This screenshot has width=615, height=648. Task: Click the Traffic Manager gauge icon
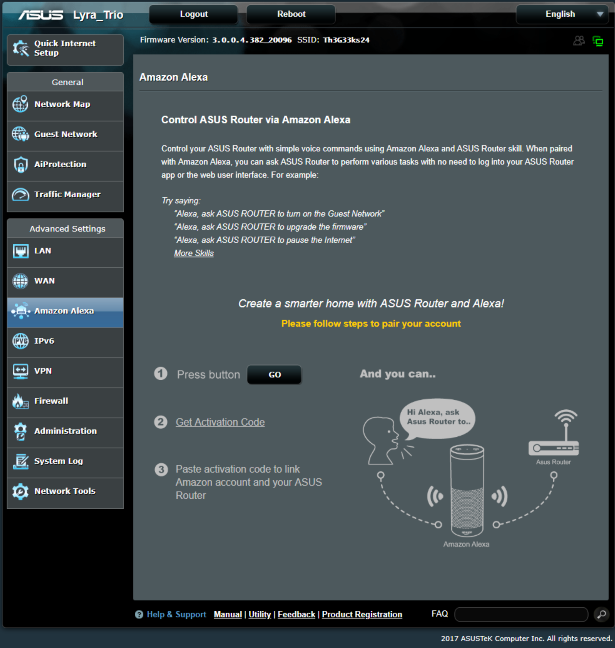[20, 194]
